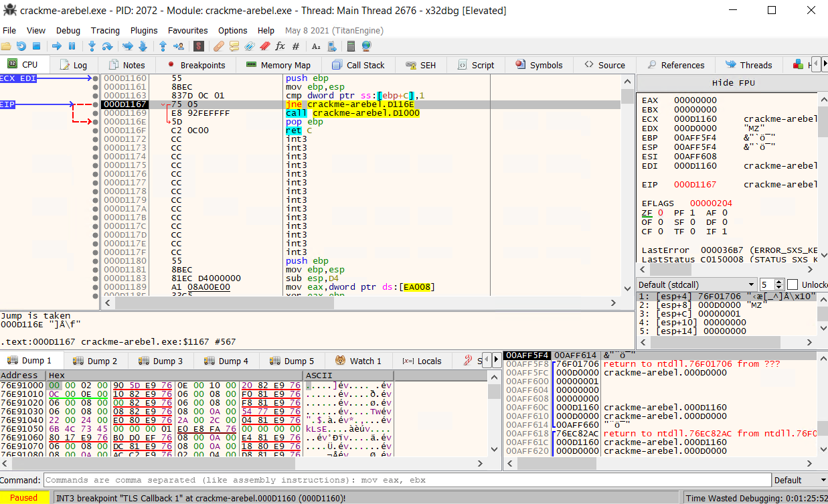Click the Functions fx toolbar icon
The image size is (828, 504).
coord(280,46)
